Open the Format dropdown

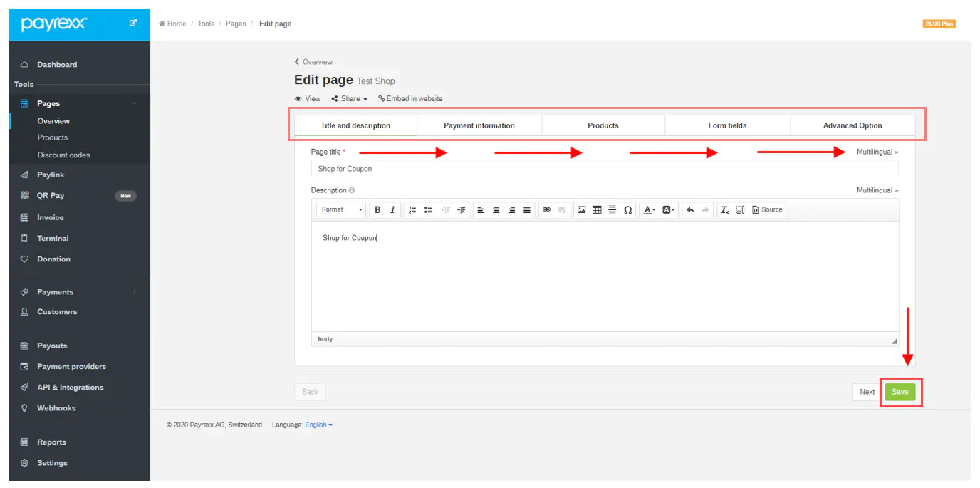point(342,209)
